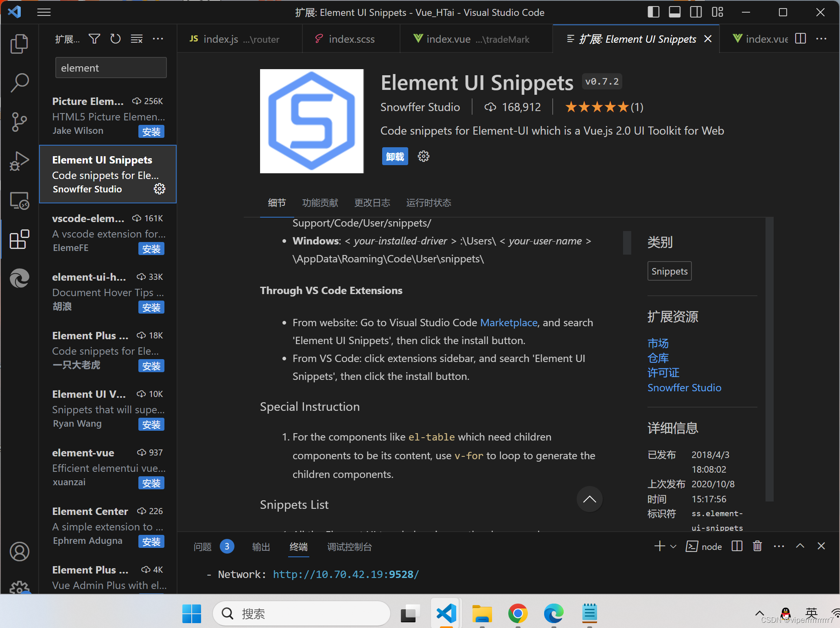The width and height of the screenshot is (840, 628).
Task: Switch to index.vue tradeMark tab
Action: pyautogui.click(x=476, y=39)
